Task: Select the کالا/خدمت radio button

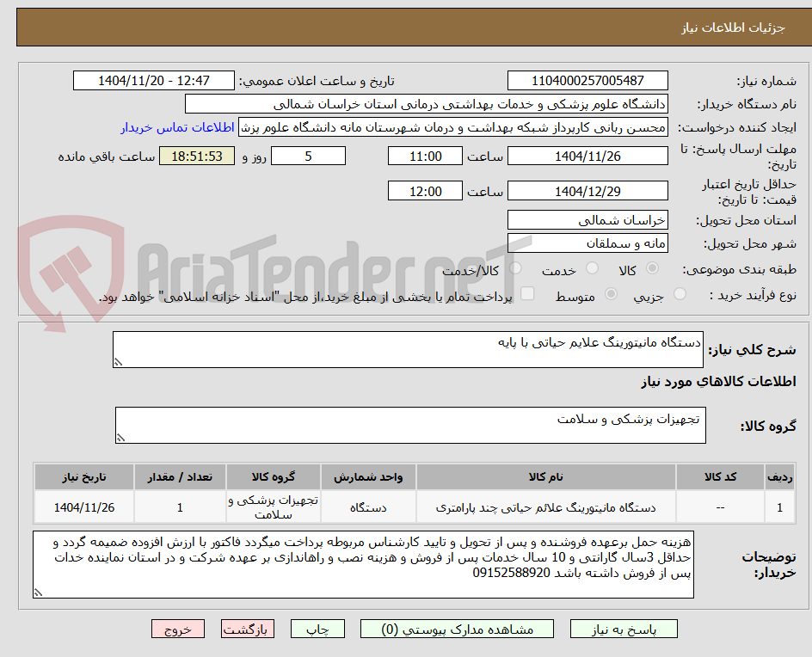Action: (515, 268)
